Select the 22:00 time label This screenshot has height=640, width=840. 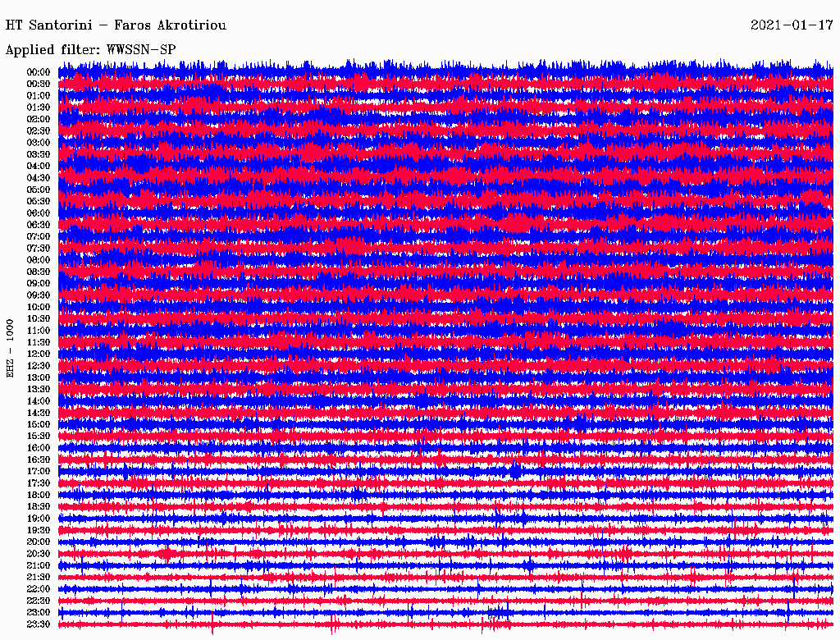point(39,589)
